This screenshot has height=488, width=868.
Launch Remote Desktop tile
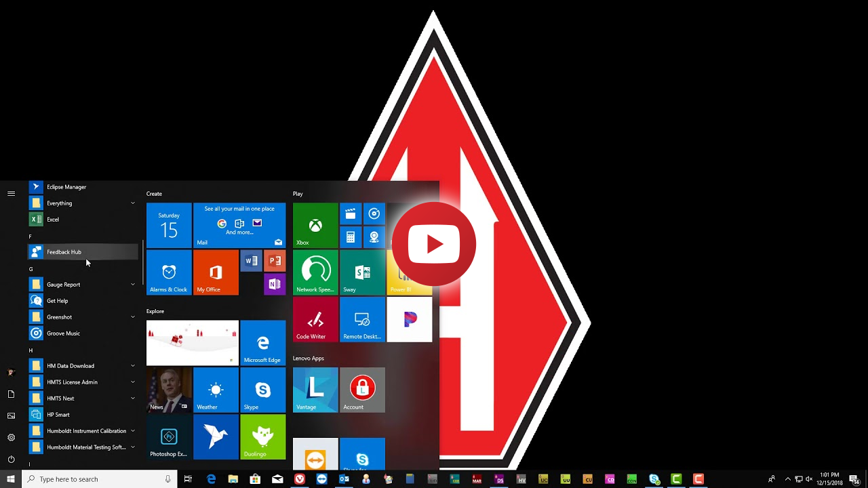(362, 319)
